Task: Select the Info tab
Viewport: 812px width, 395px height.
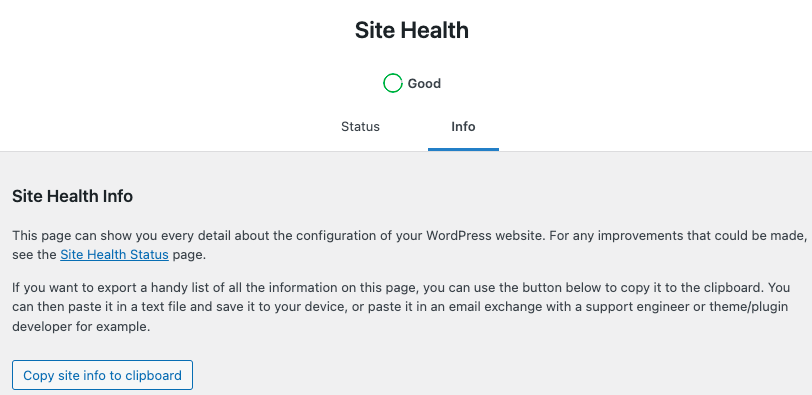Action: [x=463, y=127]
